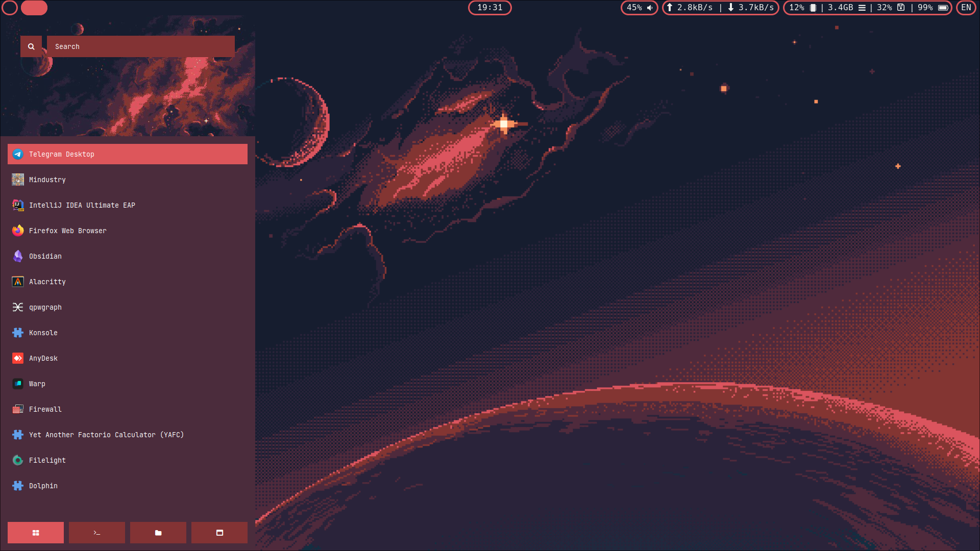Image resolution: width=980 pixels, height=551 pixels.
Task: Select Dolphin entry
Action: click(x=128, y=486)
